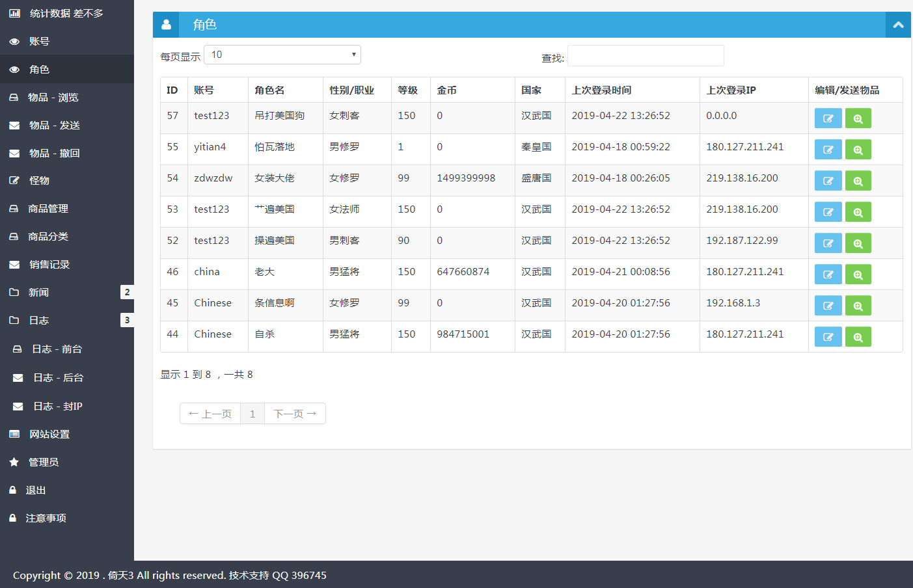
Task: Go to previous page 上一页
Action: click(x=210, y=414)
